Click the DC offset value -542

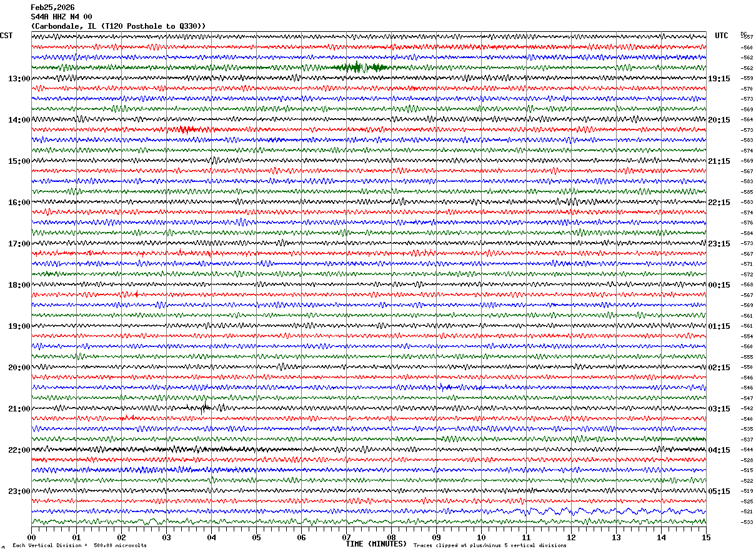click(x=747, y=408)
